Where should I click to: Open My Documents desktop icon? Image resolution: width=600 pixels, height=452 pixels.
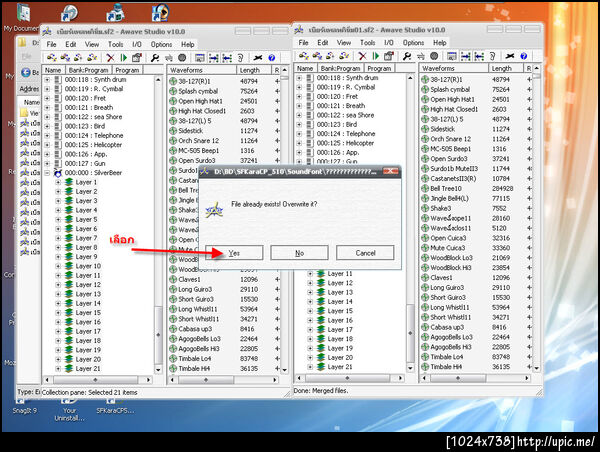[x=22, y=17]
